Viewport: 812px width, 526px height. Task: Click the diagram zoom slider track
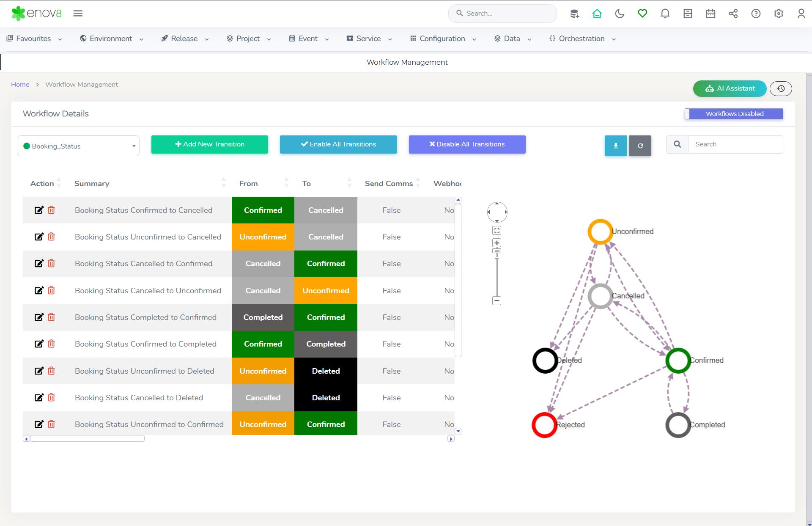[497, 275]
